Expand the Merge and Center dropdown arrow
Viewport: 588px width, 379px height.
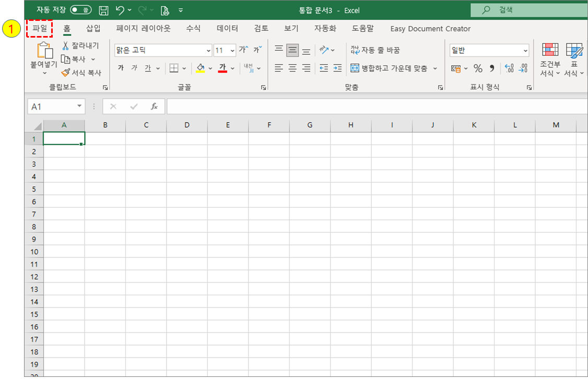[x=435, y=68]
